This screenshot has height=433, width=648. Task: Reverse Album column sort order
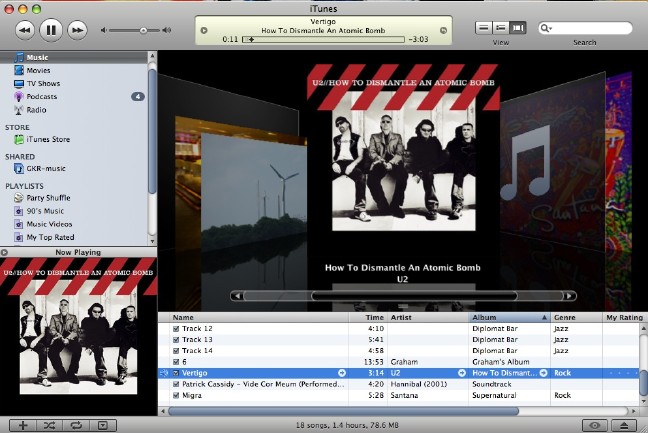[510, 317]
